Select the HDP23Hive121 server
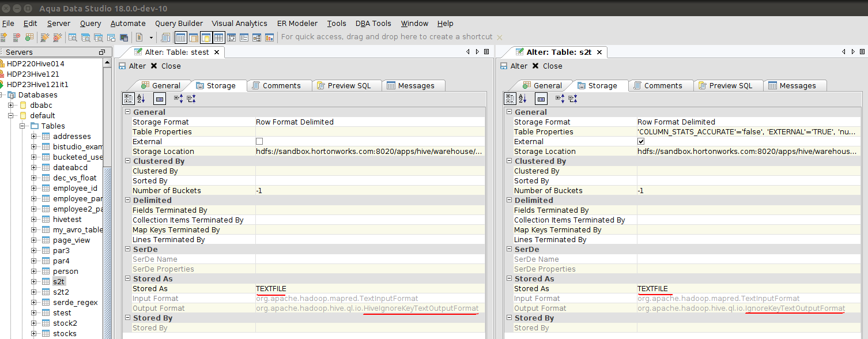868x339 pixels. click(33, 74)
